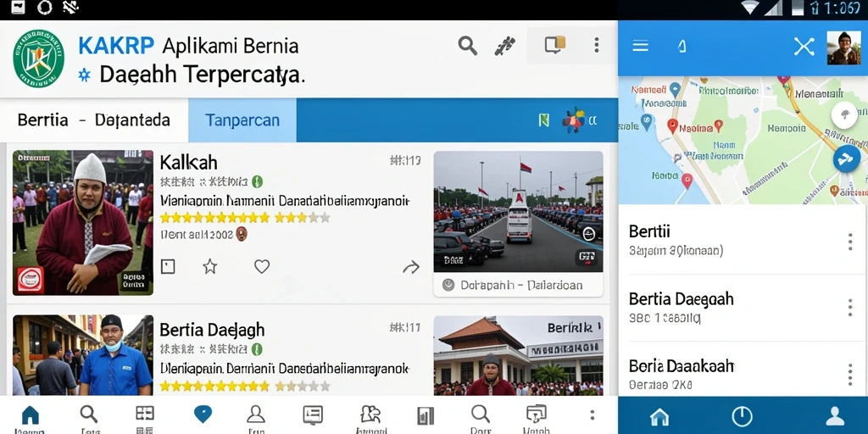Tap the grid icon in bottom navigation
Viewport: 868px width, 434px height.
click(144, 415)
